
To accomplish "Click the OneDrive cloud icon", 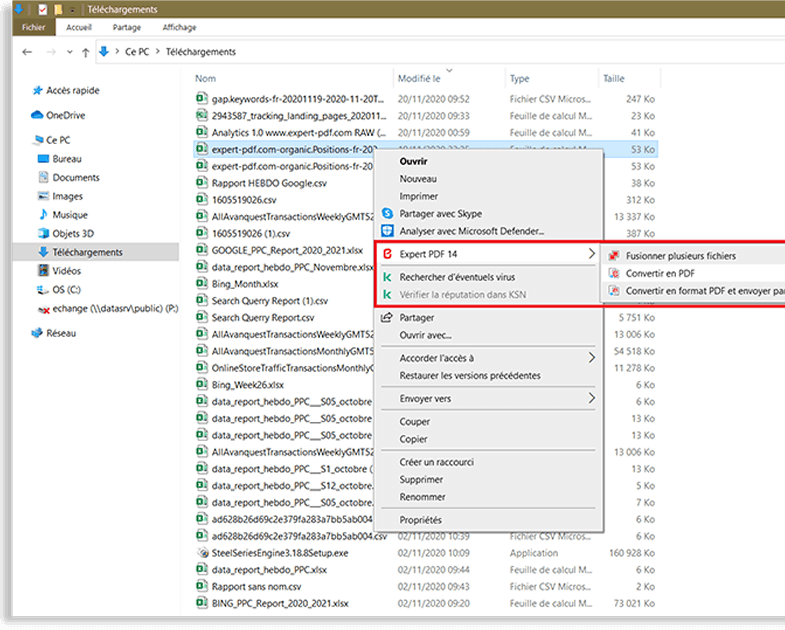I will click(x=37, y=115).
